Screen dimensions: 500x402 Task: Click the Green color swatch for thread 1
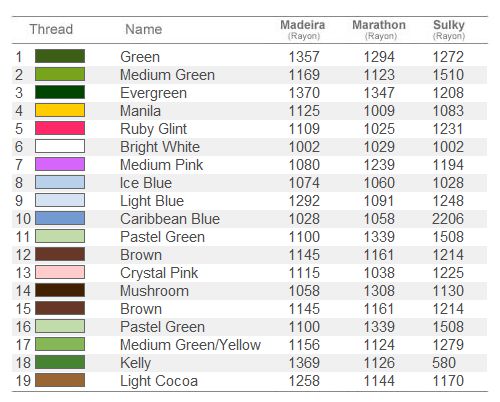point(60,56)
